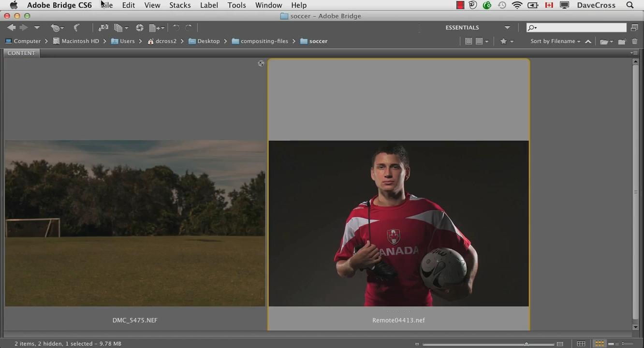This screenshot has height=348, width=644.
Task: Open the filter by rating star dropdown
Action: pos(506,42)
